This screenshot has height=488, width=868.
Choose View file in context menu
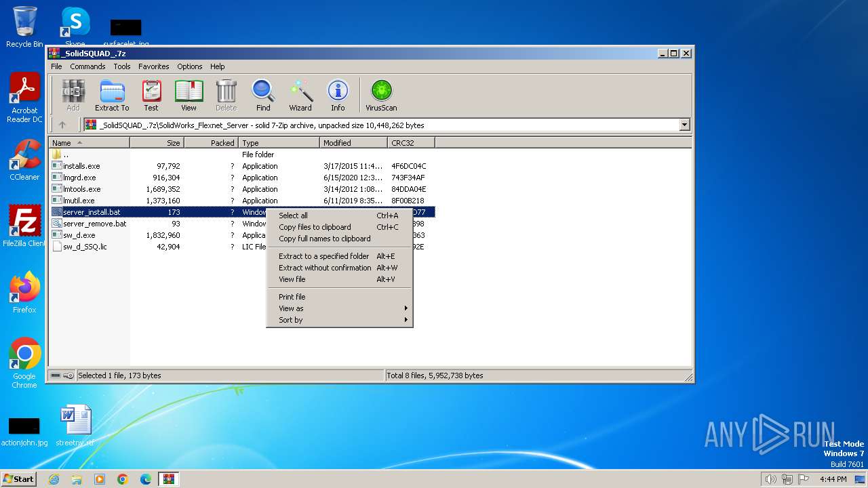340,279
